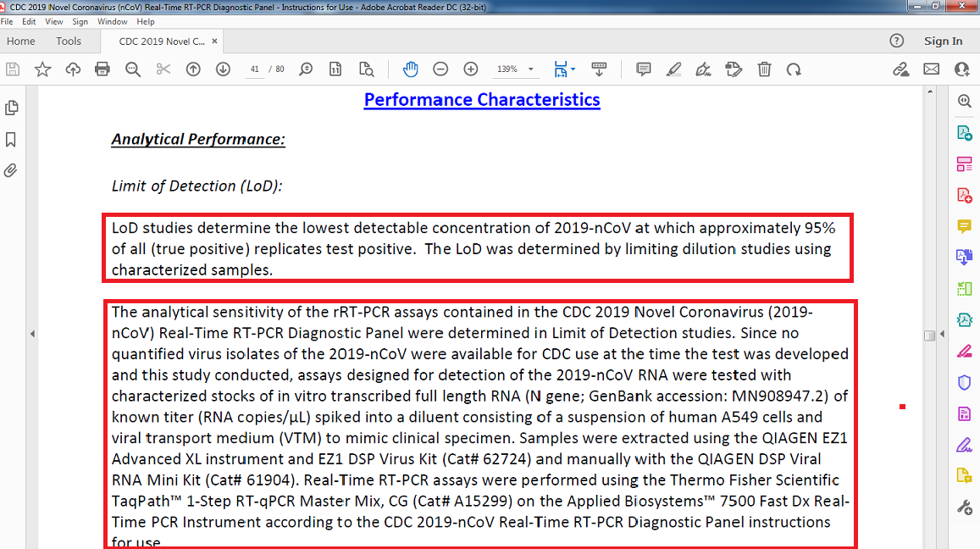Open More Tools wrench icon
The image size is (980, 549).
point(965,507)
